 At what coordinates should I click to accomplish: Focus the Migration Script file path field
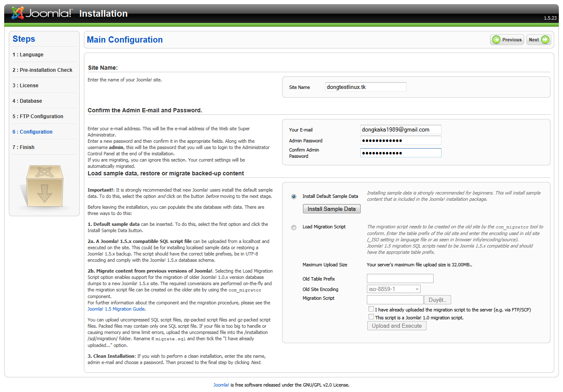tap(395, 300)
